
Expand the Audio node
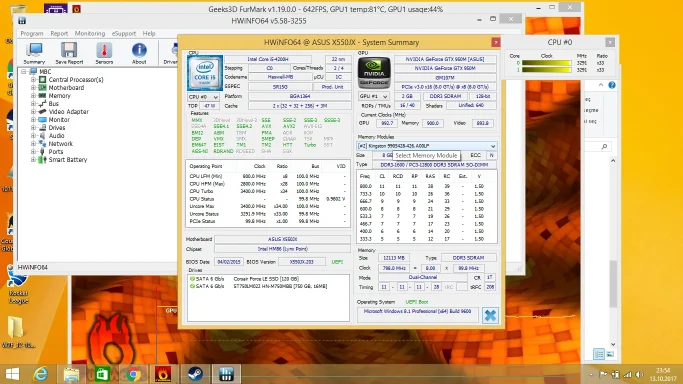coord(33,136)
